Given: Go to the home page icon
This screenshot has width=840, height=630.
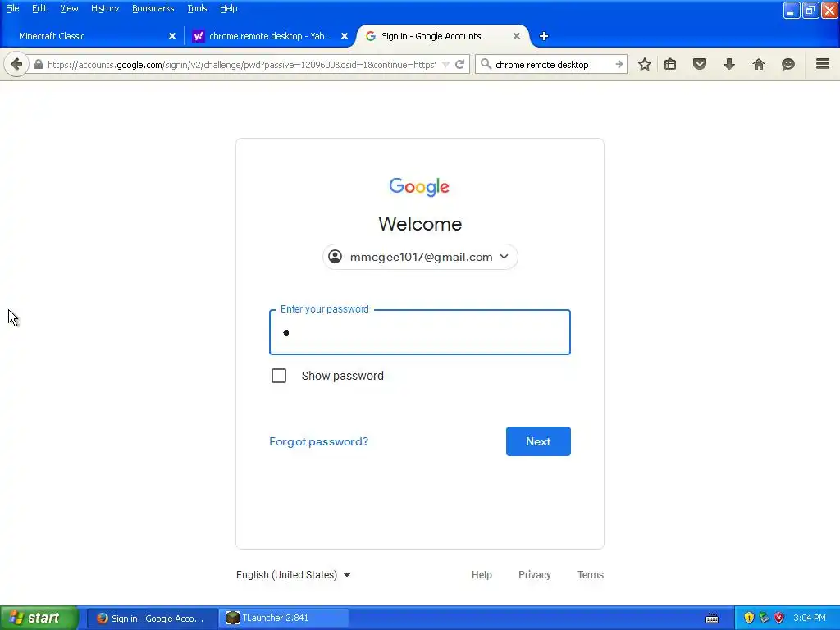Looking at the screenshot, I should tap(759, 64).
